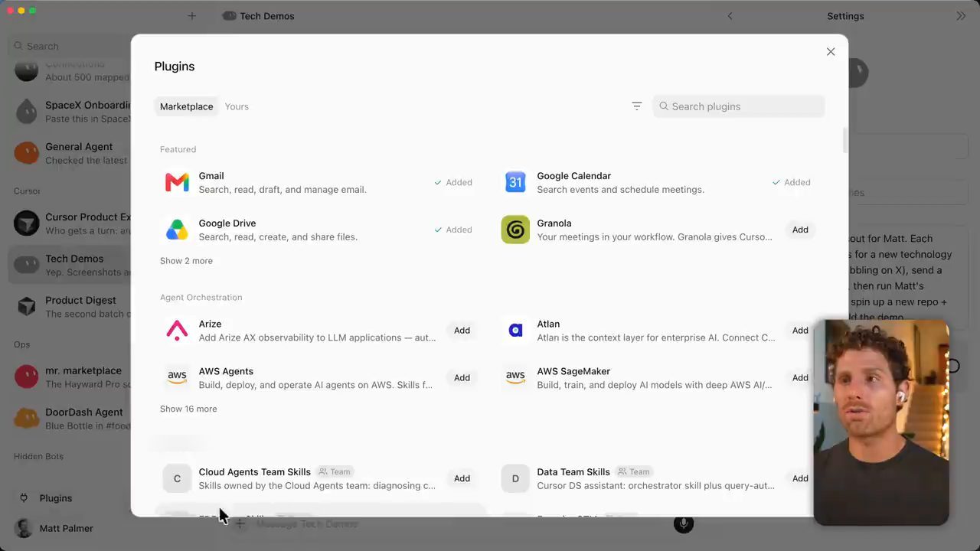Add the Granola plugin
Image resolution: width=980 pixels, height=551 pixels.
[x=800, y=230]
